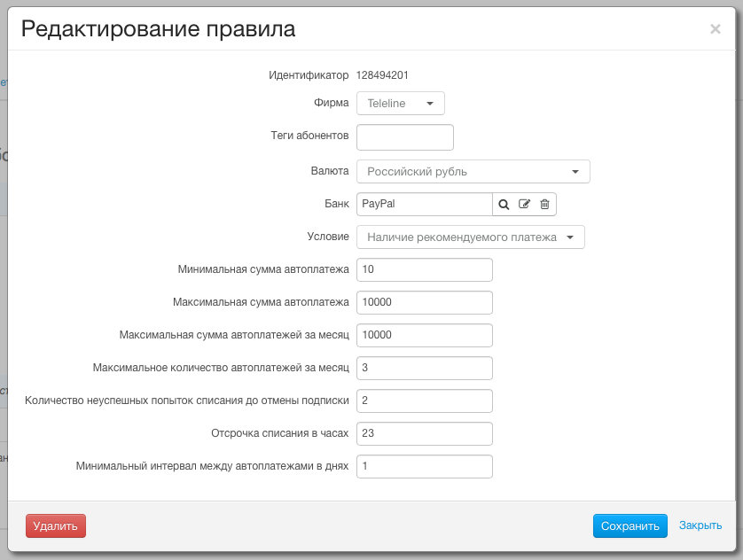Click the Редактирование правила title
This screenshot has width=743, height=560.
pyautogui.click(x=159, y=29)
